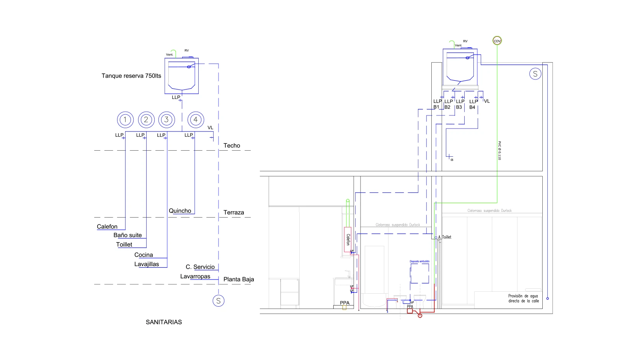Image resolution: width=643 pixels, height=364 pixels.
Task: Click the CDV circle symbol atop green pipe
Action: [497, 41]
